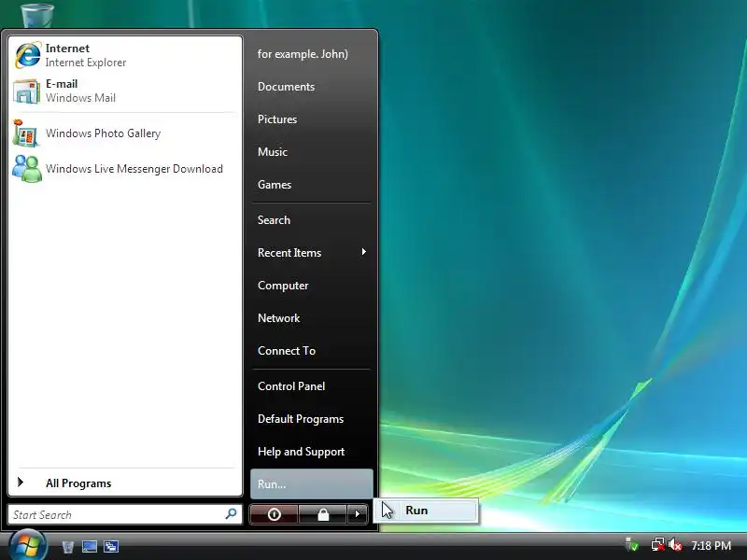Open Pictures folder
747x560 pixels.
pyautogui.click(x=311, y=119)
